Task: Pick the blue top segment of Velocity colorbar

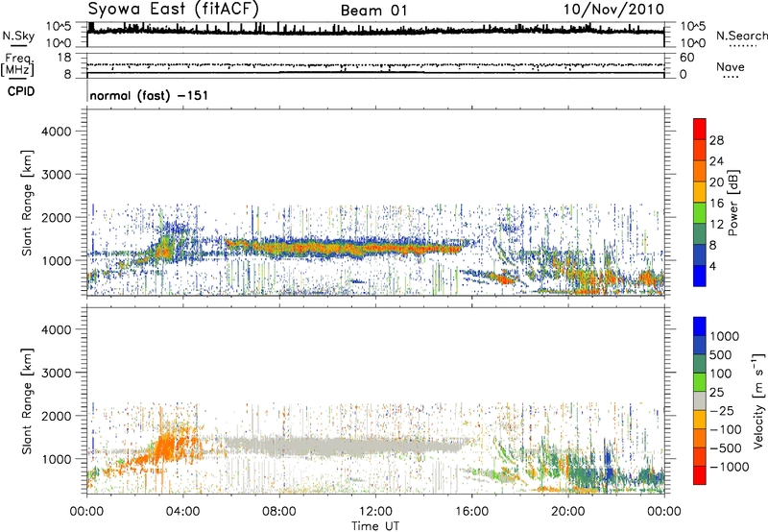Action: 700,326
